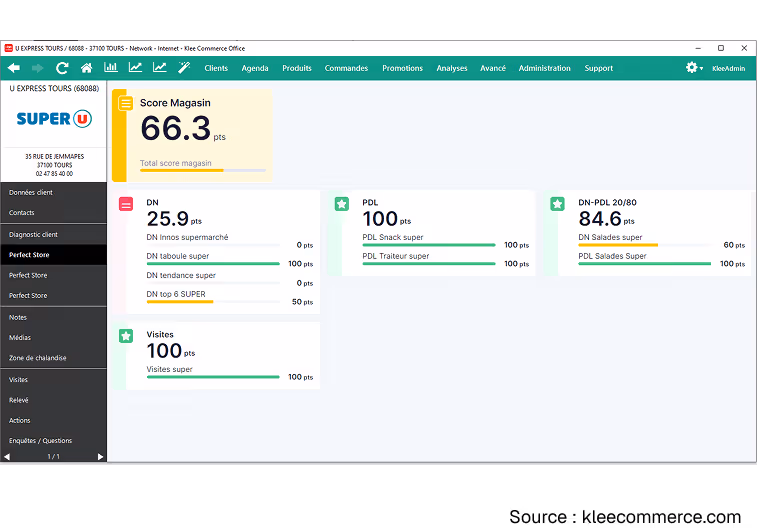Open the Agenda menu
Viewport: 757px width, 528px height.
pos(255,68)
